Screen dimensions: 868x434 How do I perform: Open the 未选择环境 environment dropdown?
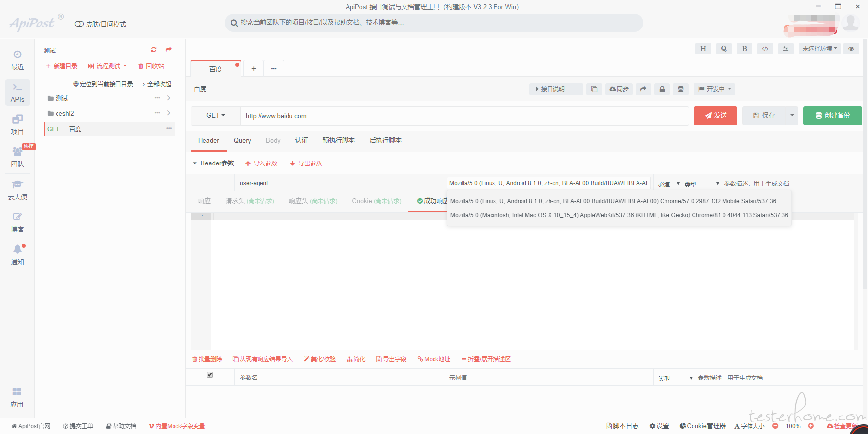tap(819, 49)
